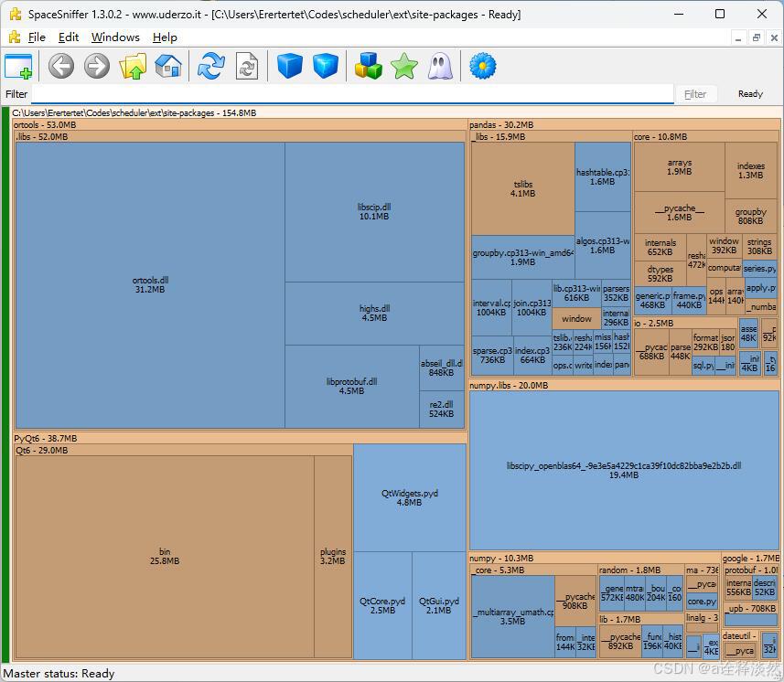
Task: Select the hashtable.cp313 1.6MB block
Action: [x=603, y=176]
